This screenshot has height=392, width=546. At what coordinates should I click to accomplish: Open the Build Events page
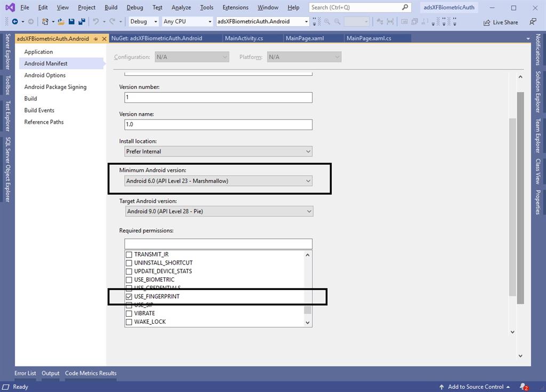coord(39,110)
